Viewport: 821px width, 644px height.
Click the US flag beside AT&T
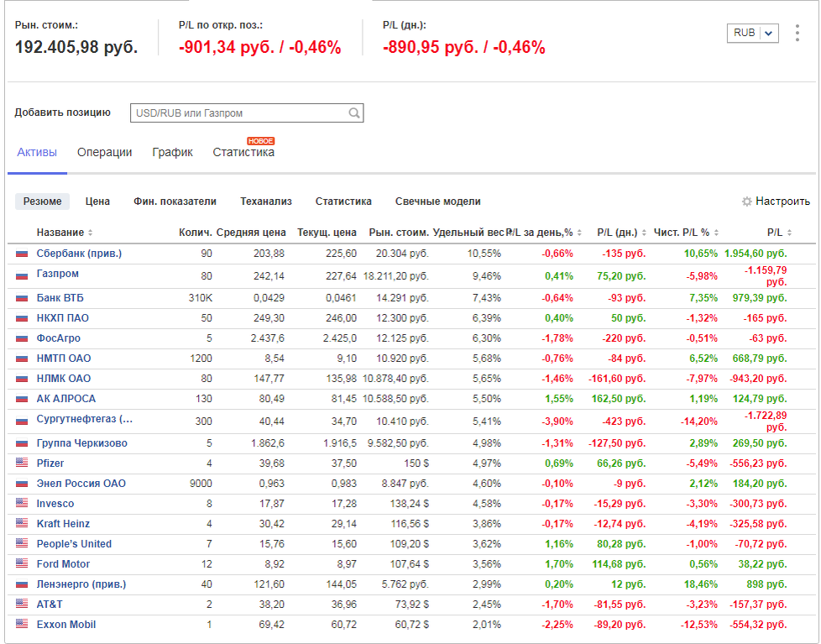click(22, 604)
